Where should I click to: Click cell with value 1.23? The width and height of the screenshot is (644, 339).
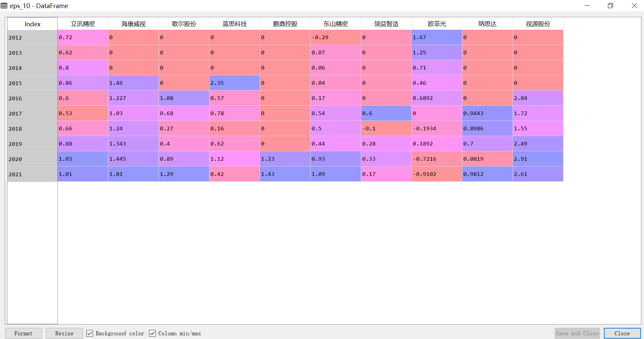coord(285,159)
